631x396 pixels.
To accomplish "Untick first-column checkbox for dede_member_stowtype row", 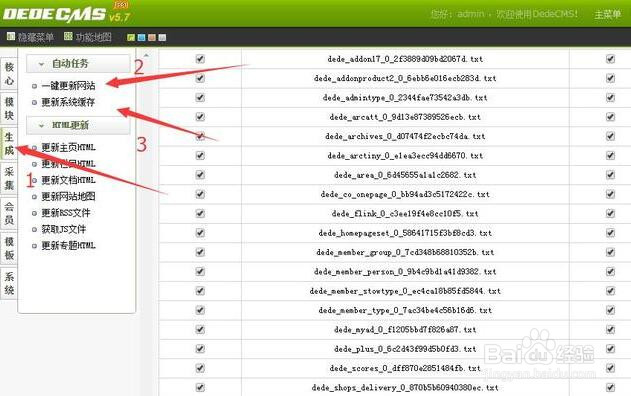I will click(200, 291).
